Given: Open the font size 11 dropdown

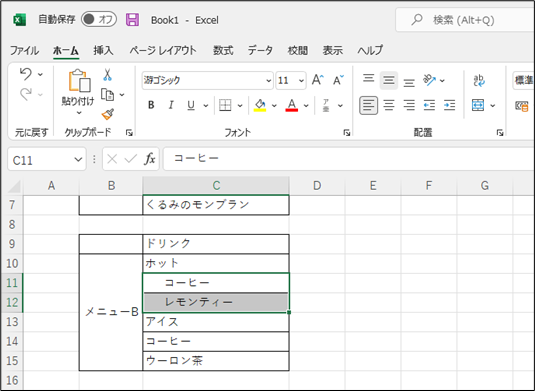Looking at the screenshot, I should [301, 81].
